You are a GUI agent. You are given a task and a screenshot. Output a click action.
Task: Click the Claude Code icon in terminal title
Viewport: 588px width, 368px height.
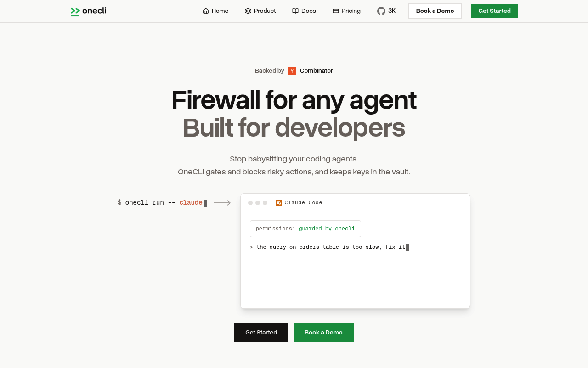click(279, 203)
